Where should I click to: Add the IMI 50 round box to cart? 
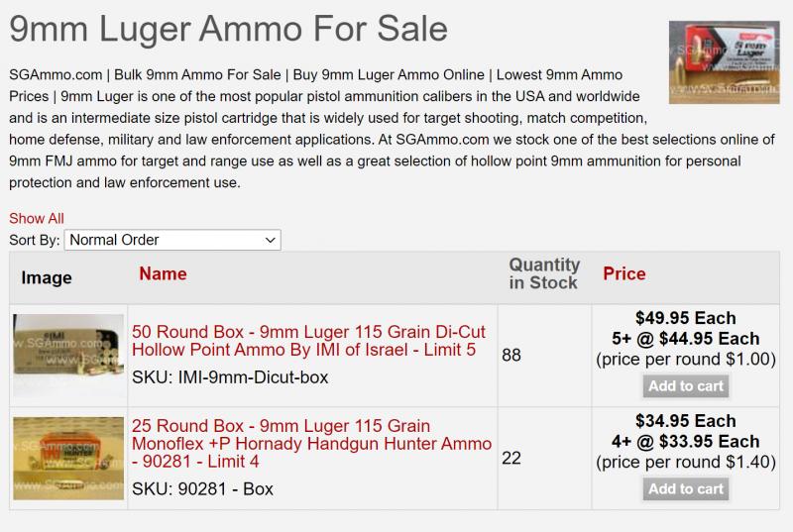(686, 386)
